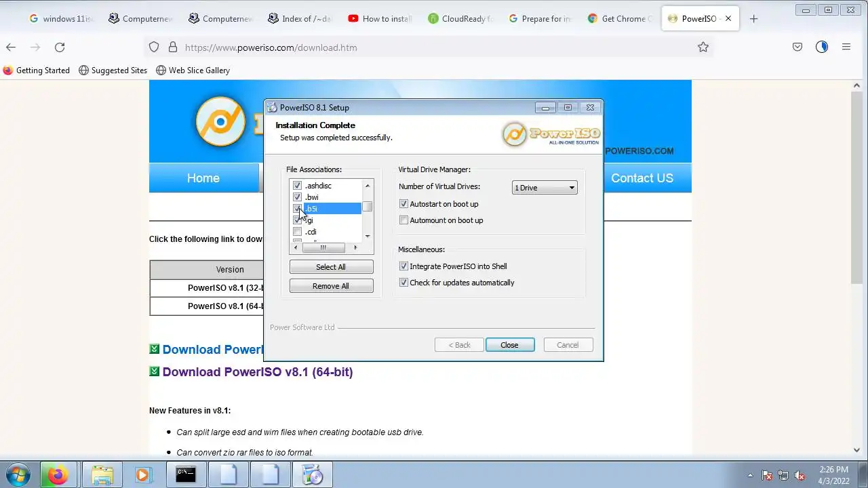
Task: Show hidden tray icons arrow
Action: coord(750,475)
